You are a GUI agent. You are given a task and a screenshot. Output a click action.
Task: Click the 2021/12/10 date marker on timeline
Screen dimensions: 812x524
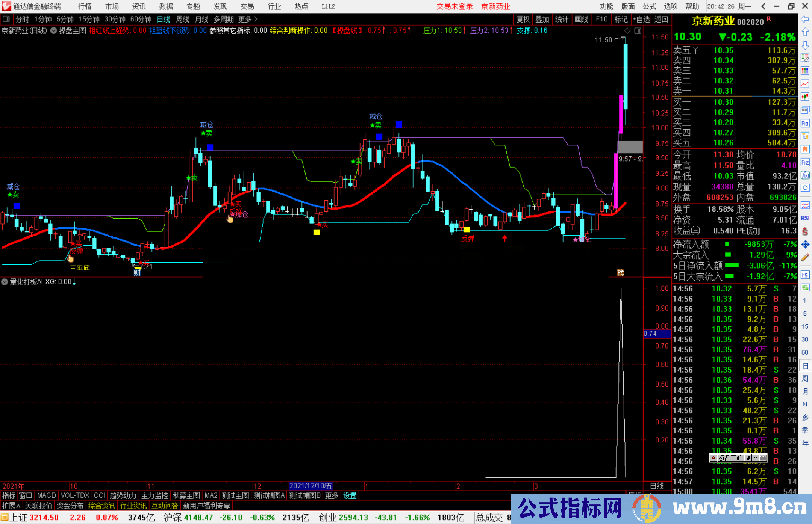(311, 486)
